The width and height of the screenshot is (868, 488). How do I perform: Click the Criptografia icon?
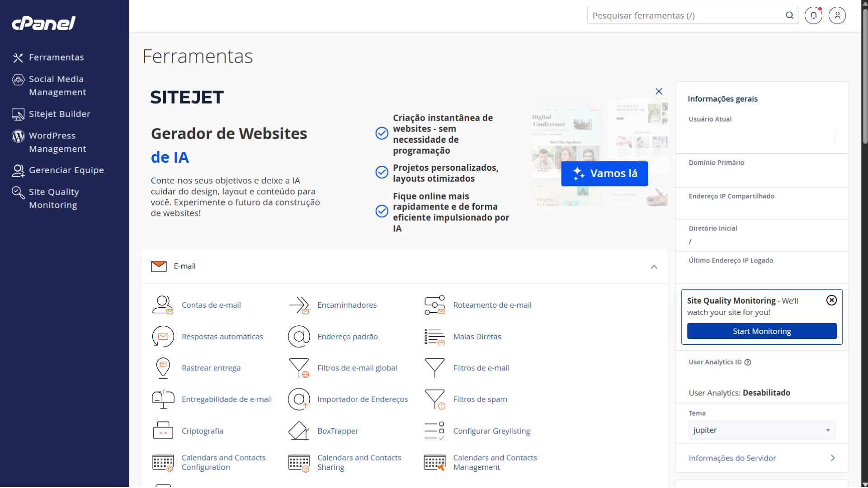163,431
